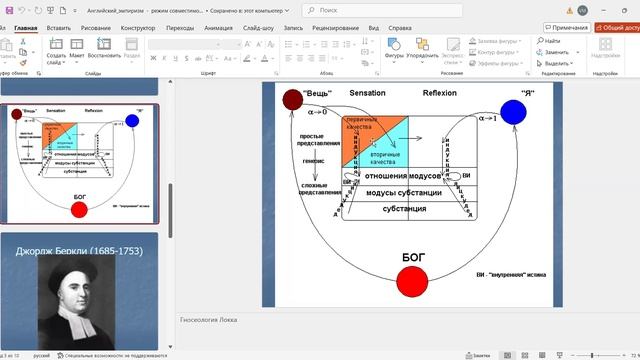This screenshot has height=360, width=640.
Task: Open the Рецензирование ribbon tab
Action: point(336,28)
